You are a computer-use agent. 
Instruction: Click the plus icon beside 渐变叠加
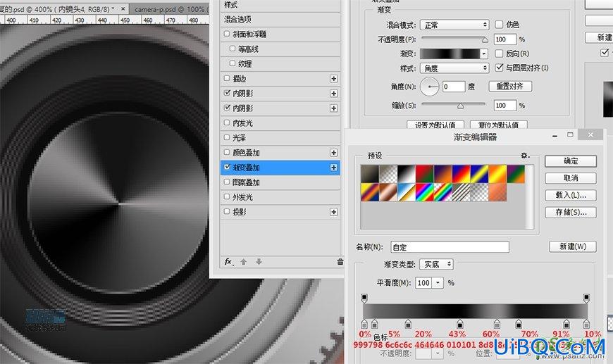(333, 168)
